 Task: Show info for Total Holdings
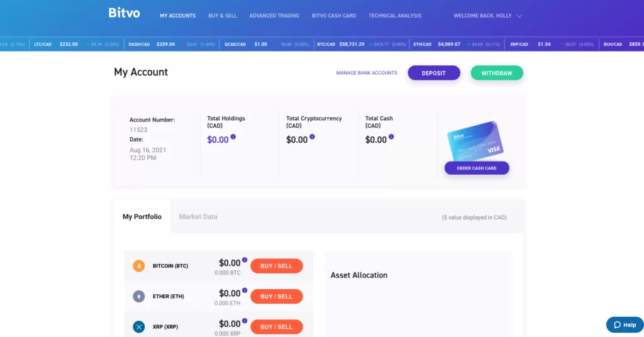(x=233, y=136)
